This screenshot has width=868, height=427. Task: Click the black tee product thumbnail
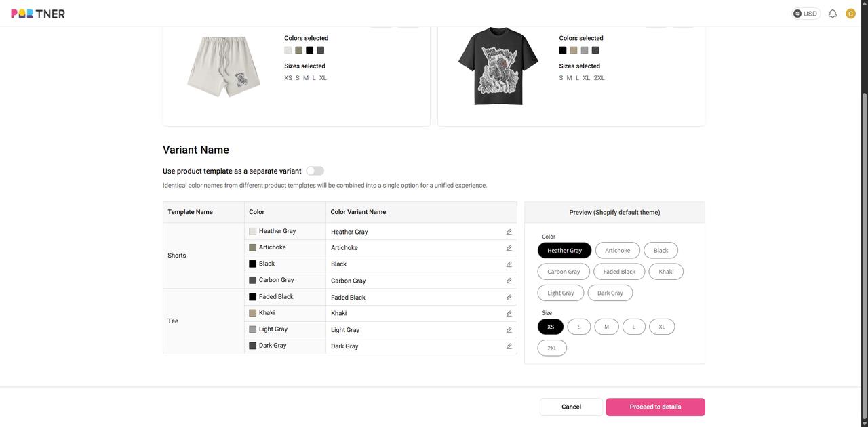tap(498, 66)
